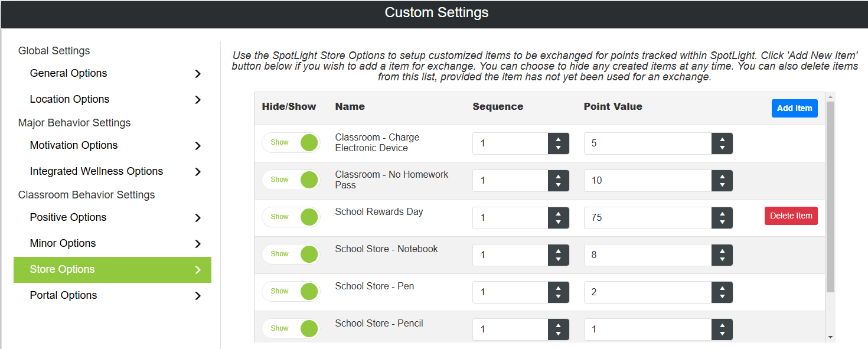
Task: Click the store list vertical scrollbar thumb
Action: click(x=830, y=197)
